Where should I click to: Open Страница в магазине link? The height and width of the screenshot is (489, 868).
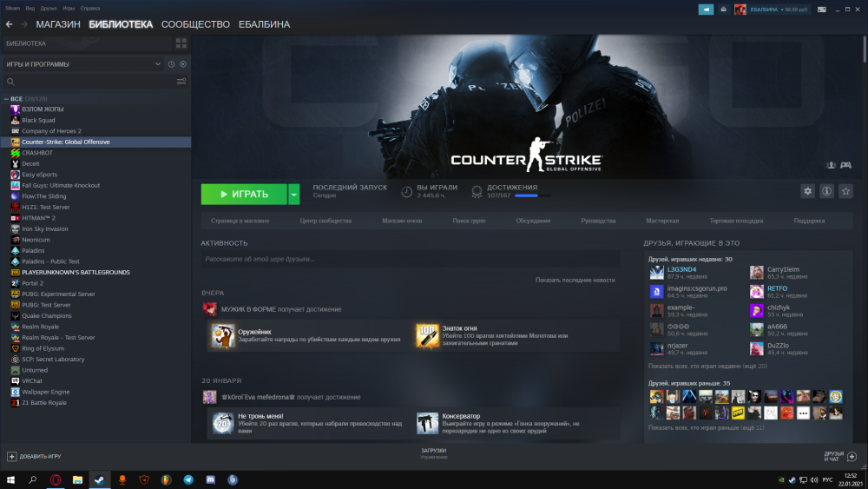(x=240, y=221)
